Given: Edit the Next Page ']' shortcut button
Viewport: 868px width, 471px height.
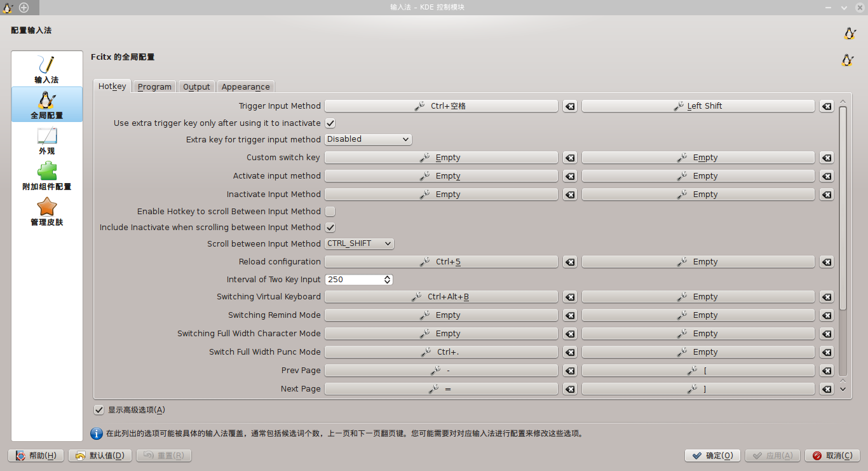Looking at the screenshot, I should click(698, 389).
